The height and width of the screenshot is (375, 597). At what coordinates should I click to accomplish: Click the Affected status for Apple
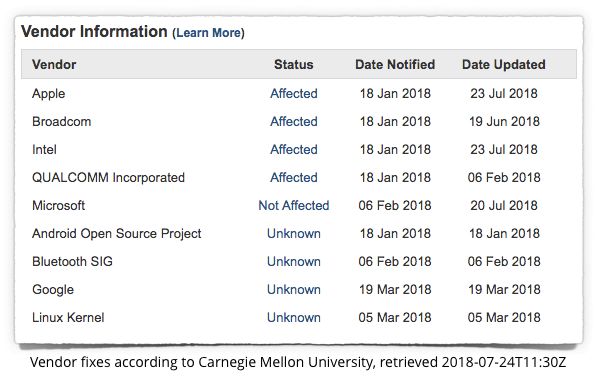click(294, 94)
